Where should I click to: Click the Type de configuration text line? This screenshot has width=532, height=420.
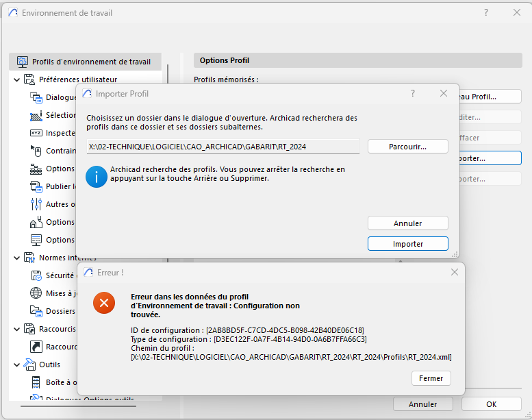click(249, 339)
